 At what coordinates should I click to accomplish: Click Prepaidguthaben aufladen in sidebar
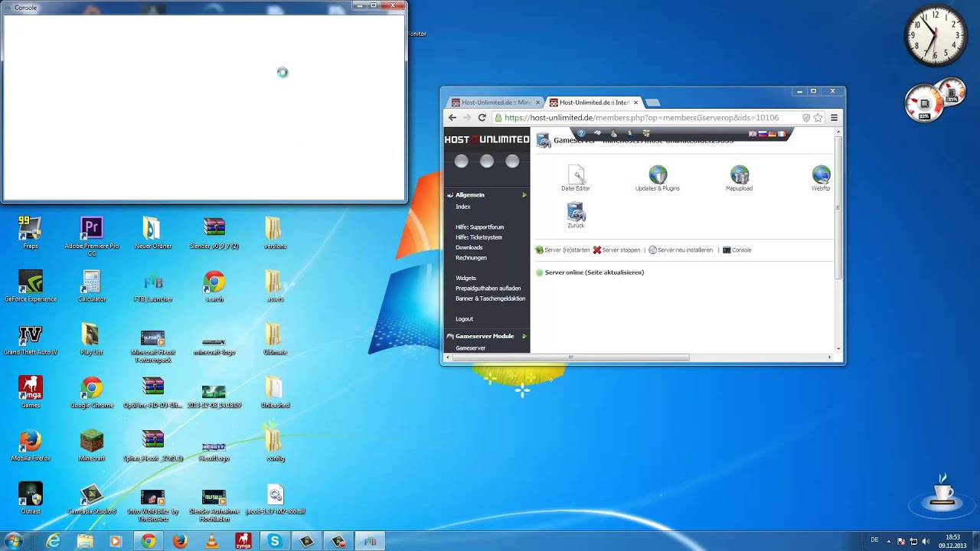[488, 289]
